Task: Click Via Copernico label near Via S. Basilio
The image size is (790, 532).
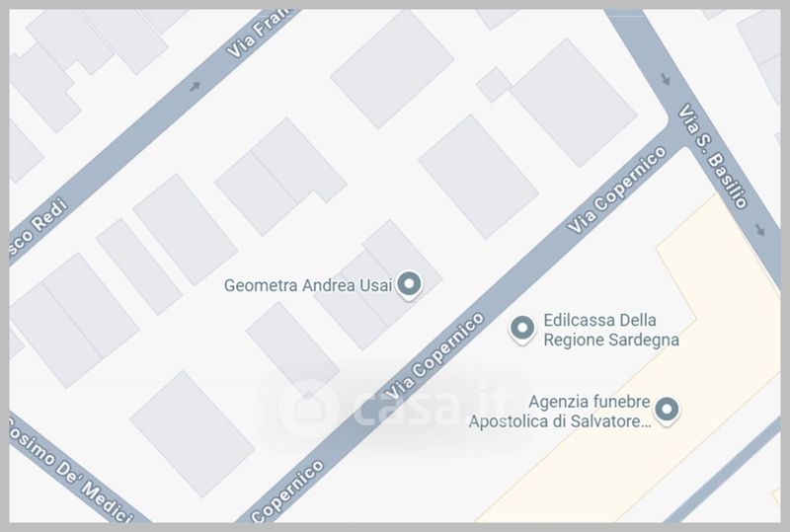Action: pos(617,190)
